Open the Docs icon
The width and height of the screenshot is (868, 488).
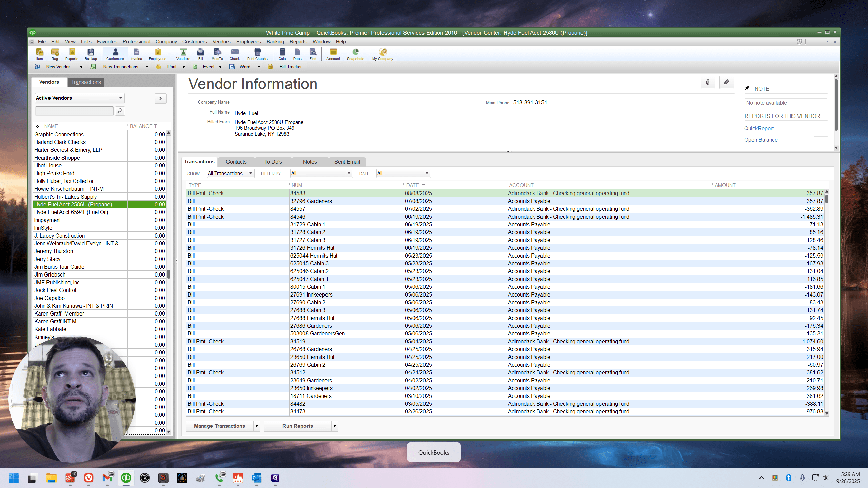click(297, 54)
